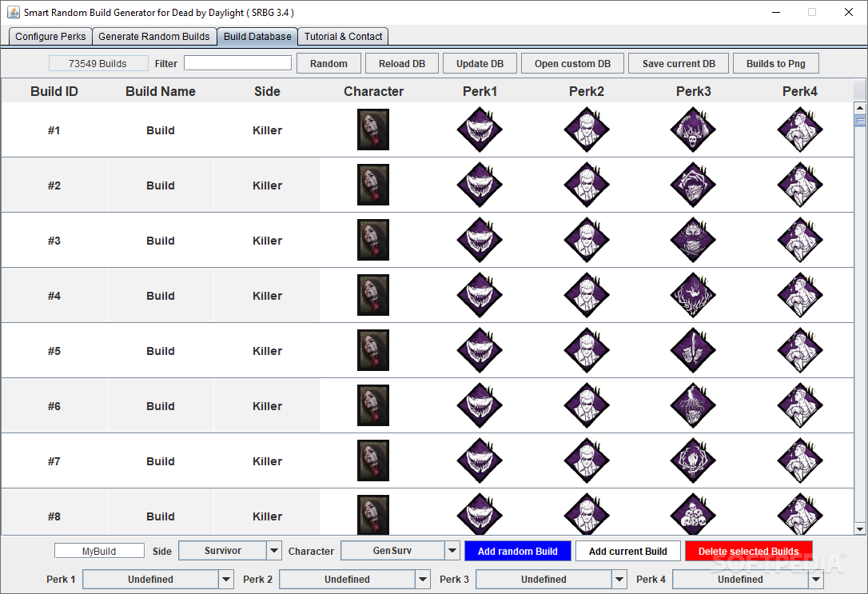Select the Perk2 icon in build #4 row

[587, 295]
